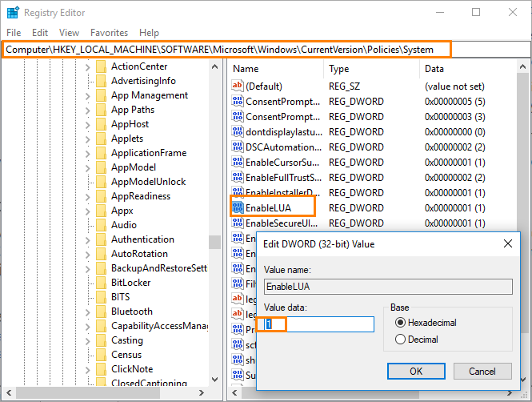Select the DSCAutomation DWORD icon
This screenshot has height=402, width=532.
237,147
